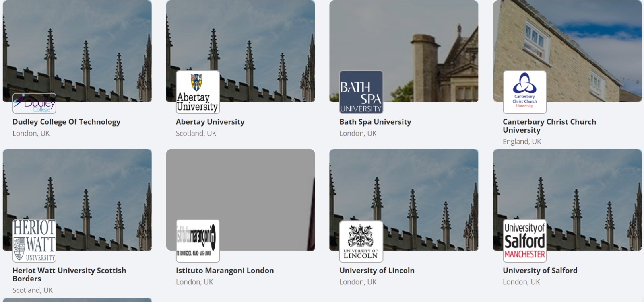Visit the University of Lincoln title link

(x=377, y=271)
